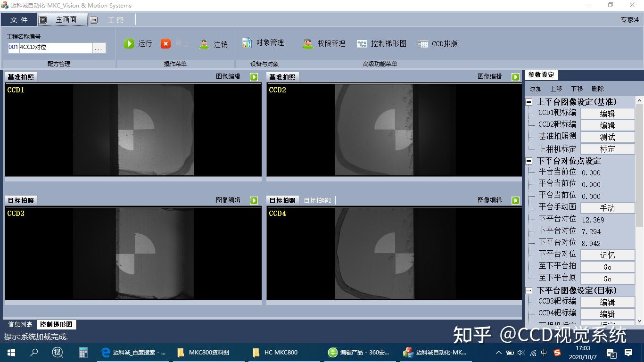The image size is (644, 362).
Task: Collapse 下平台图像设定(目标) group
Action: (x=529, y=290)
